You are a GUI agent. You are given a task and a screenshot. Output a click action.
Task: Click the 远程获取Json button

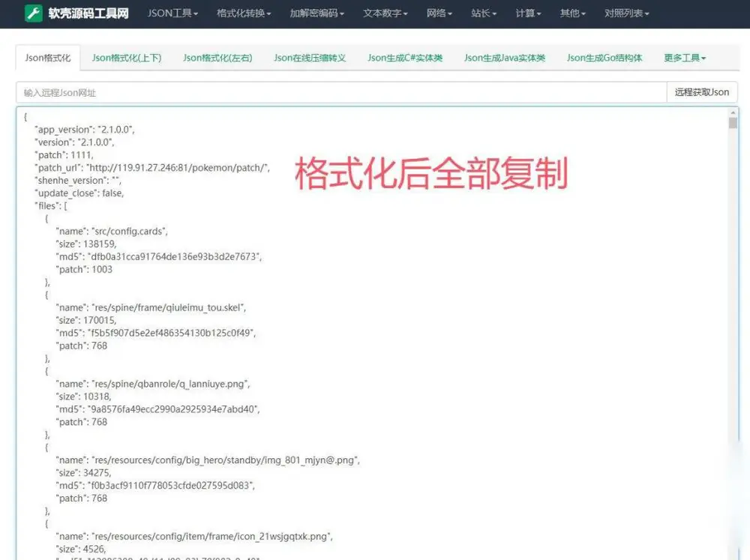tap(702, 92)
